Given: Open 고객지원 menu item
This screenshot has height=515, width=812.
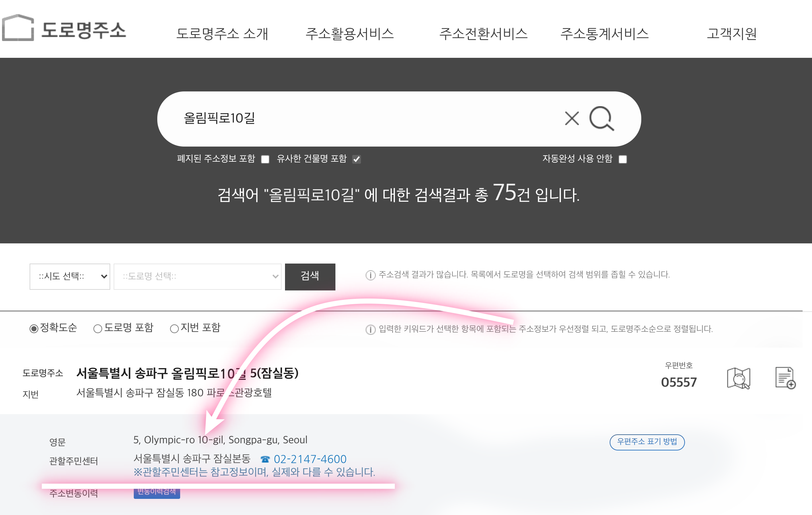Looking at the screenshot, I should [x=731, y=33].
